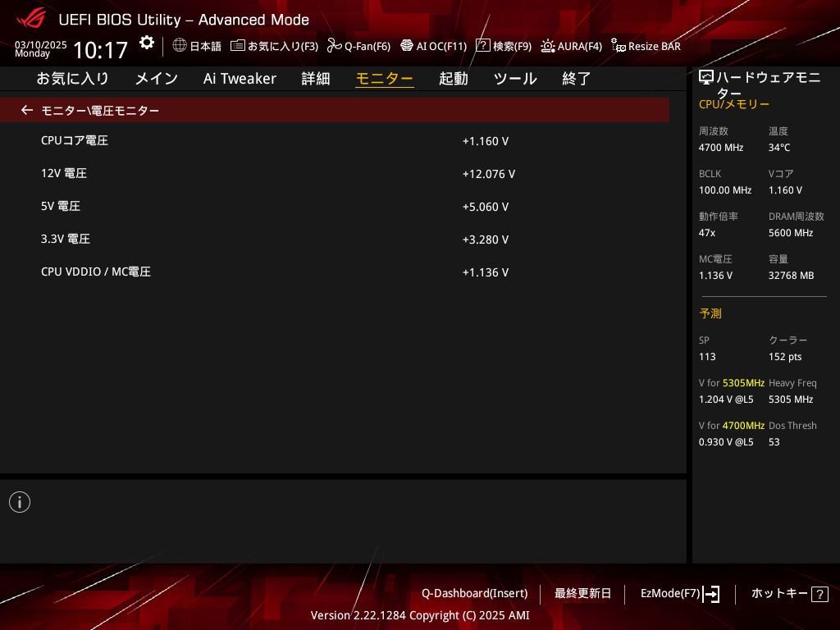Click Resize BAR label
The width and height of the screenshot is (840, 630).
(x=654, y=46)
